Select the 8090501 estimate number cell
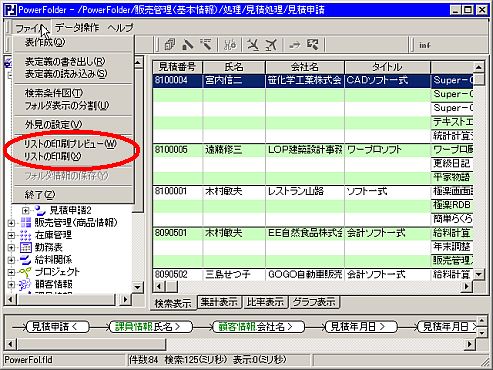Viewport: 493px width, 370px height. pos(177,233)
